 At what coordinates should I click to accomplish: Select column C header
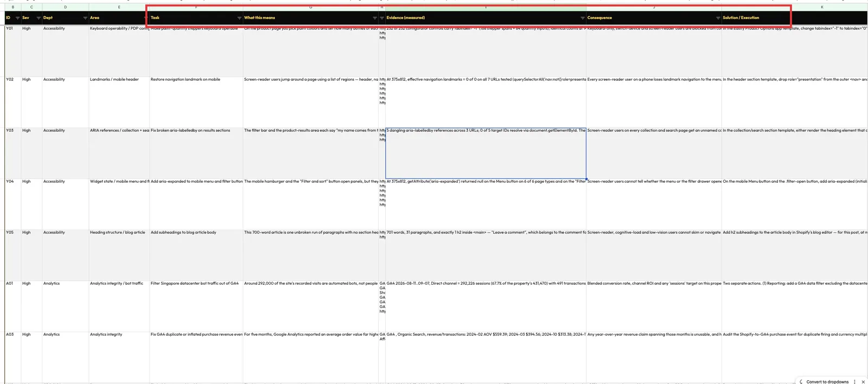pyautogui.click(x=31, y=7)
